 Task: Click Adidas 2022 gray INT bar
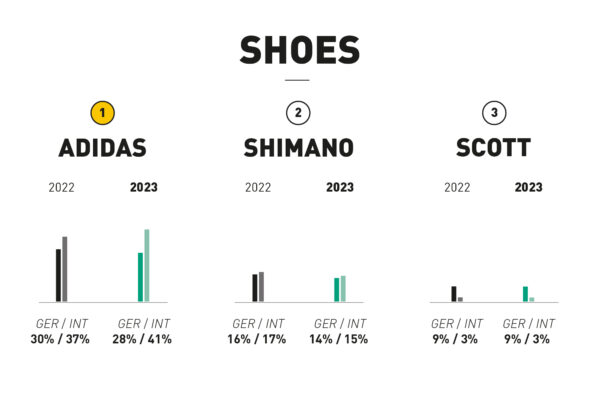click(x=65, y=269)
